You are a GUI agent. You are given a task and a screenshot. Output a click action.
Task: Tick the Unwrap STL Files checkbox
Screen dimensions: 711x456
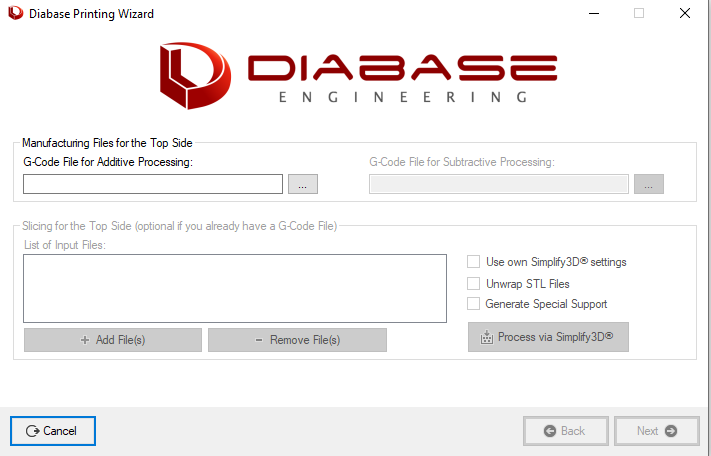(473, 283)
